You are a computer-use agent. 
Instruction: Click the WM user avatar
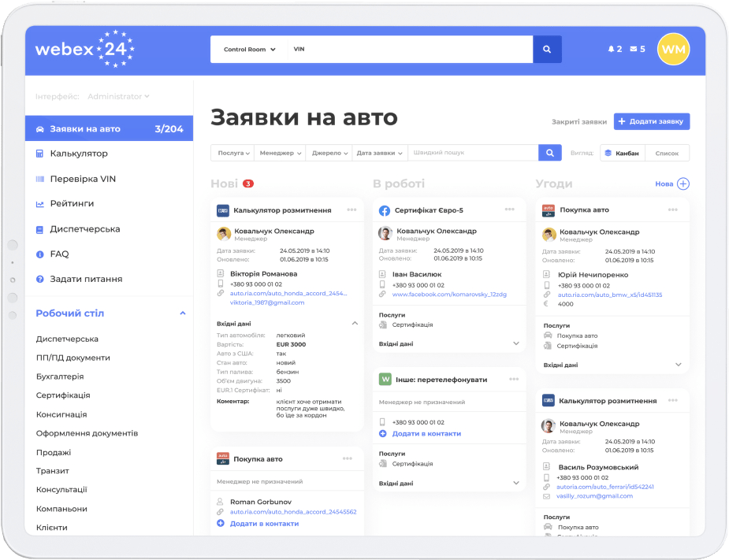click(x=673, y=49)
